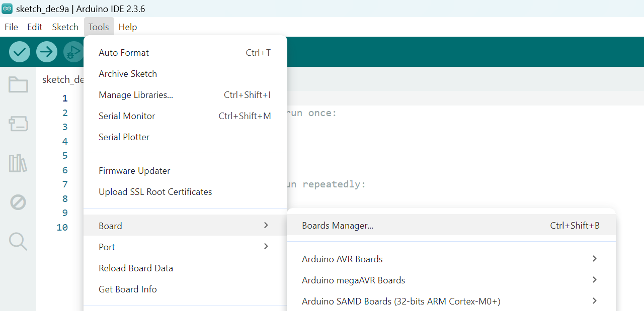The width and height of the screenshot is (644, 311).
Task: Click Get Board Info
Action: pos(128,289)
